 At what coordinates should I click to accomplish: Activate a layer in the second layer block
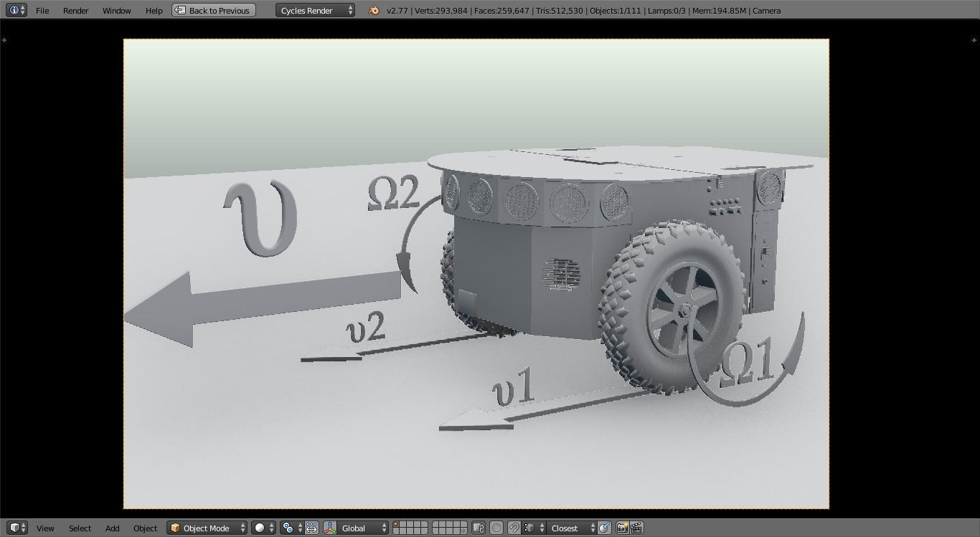point(434,525)
